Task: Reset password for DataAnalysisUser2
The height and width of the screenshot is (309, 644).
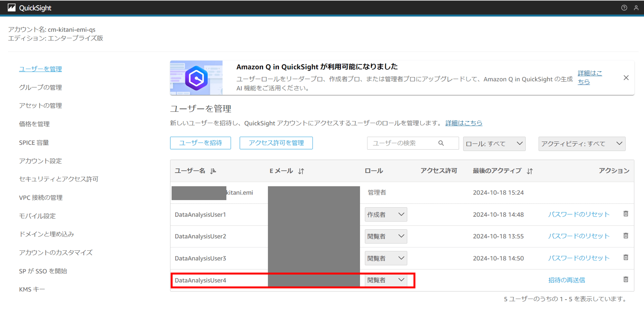Action: pyautogui.click(x=579, y=236)
